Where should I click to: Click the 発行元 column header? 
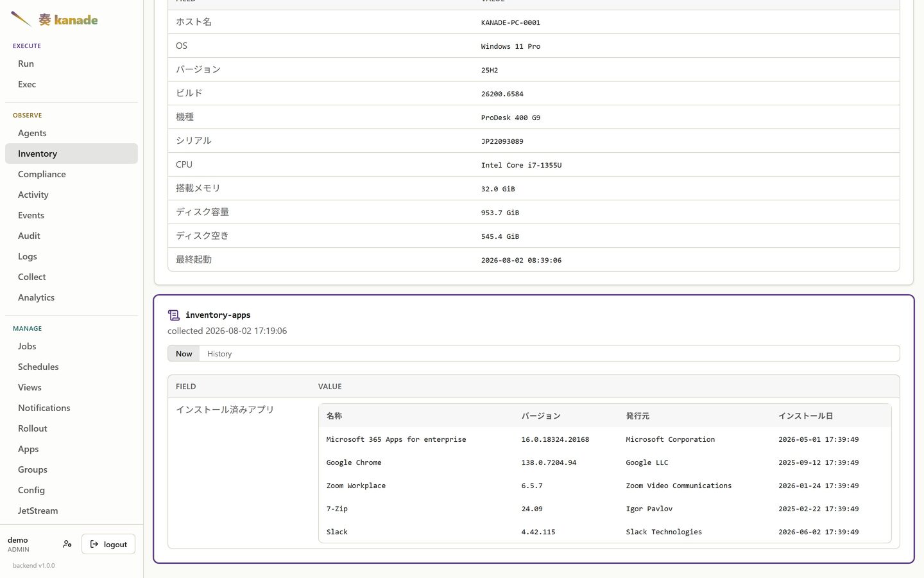click(x=638, y=416)
